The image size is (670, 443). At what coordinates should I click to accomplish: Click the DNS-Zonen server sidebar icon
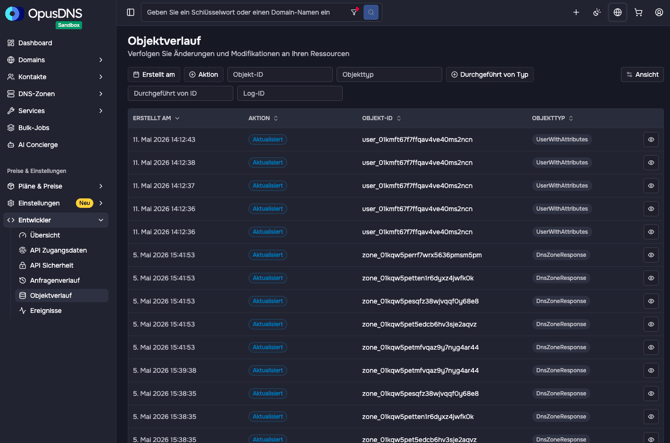click(x=11, y=94)
